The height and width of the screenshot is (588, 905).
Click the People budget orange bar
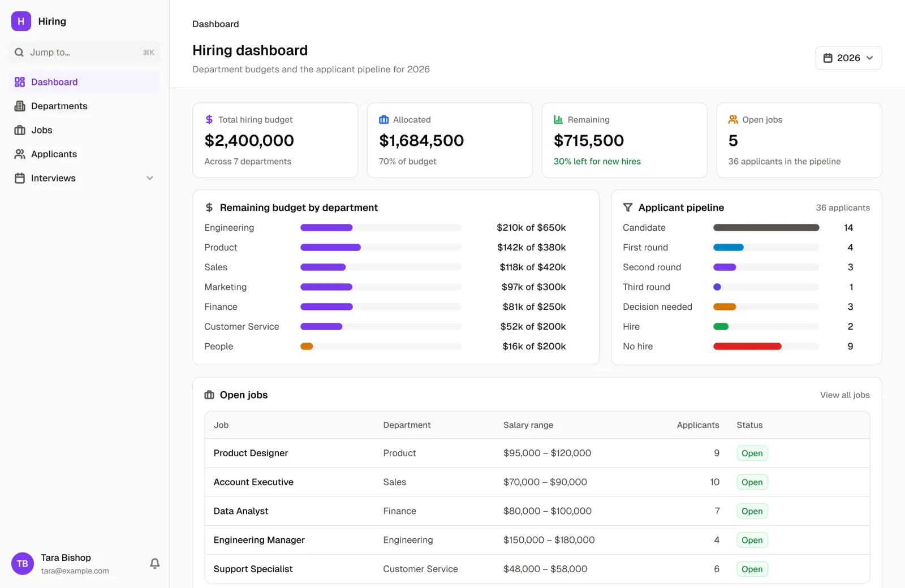[307, 347]
